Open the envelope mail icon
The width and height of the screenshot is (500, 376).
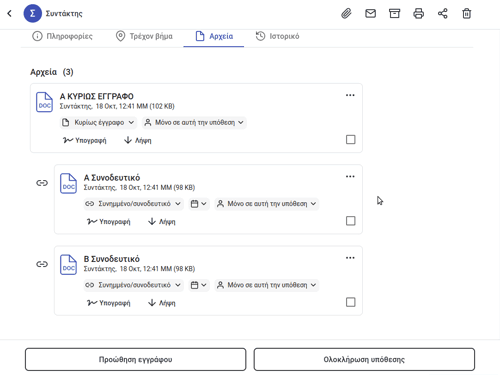[x=370, y=13]
